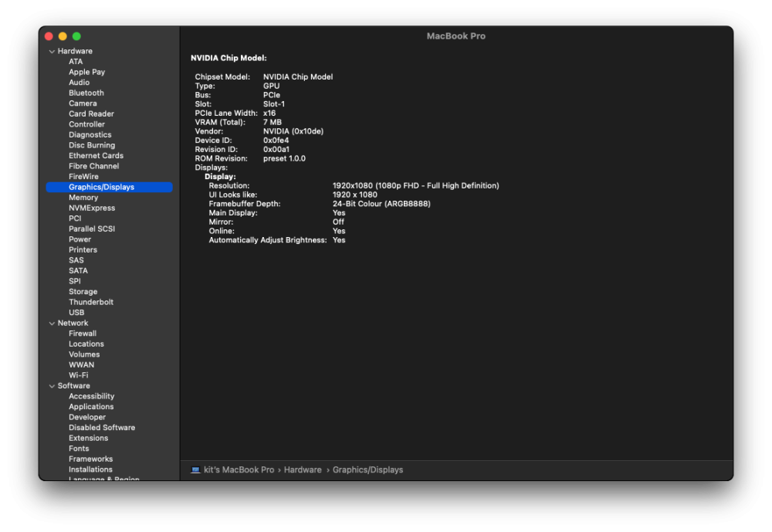Select ATA in the sidebar
The height and width of the screenshot is (532, 772).
[x=76, y=62]
